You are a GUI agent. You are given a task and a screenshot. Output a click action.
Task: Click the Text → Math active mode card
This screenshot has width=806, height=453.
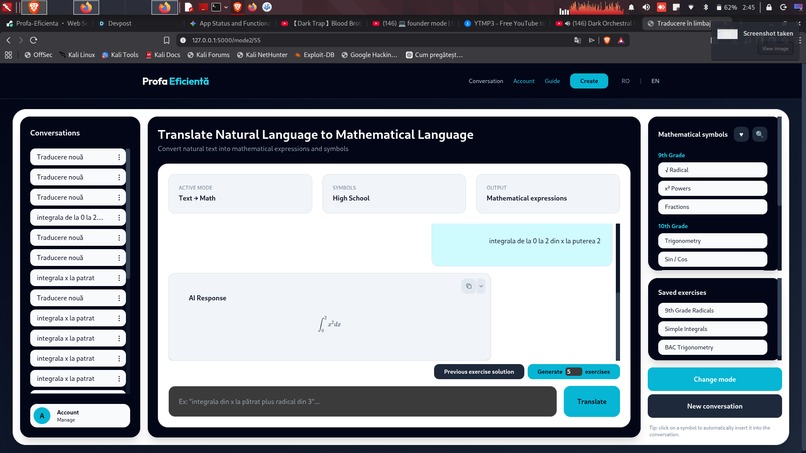point(240,194)
